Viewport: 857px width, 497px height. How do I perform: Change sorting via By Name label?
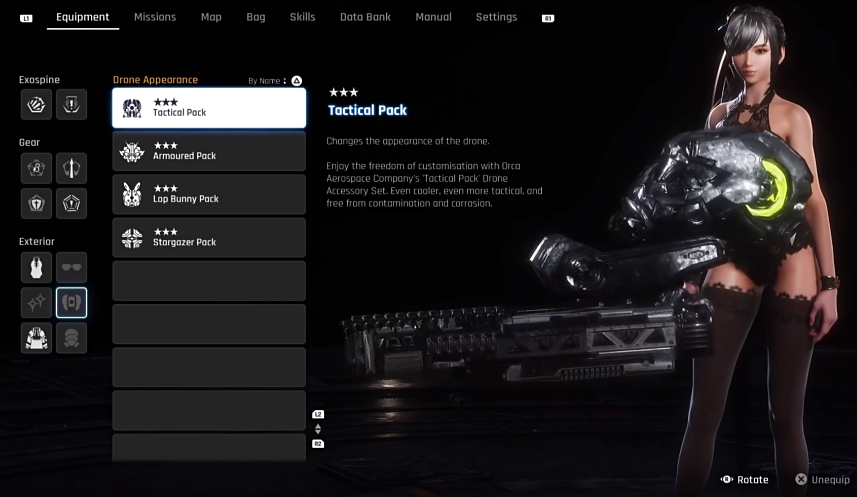pos(264,81)
